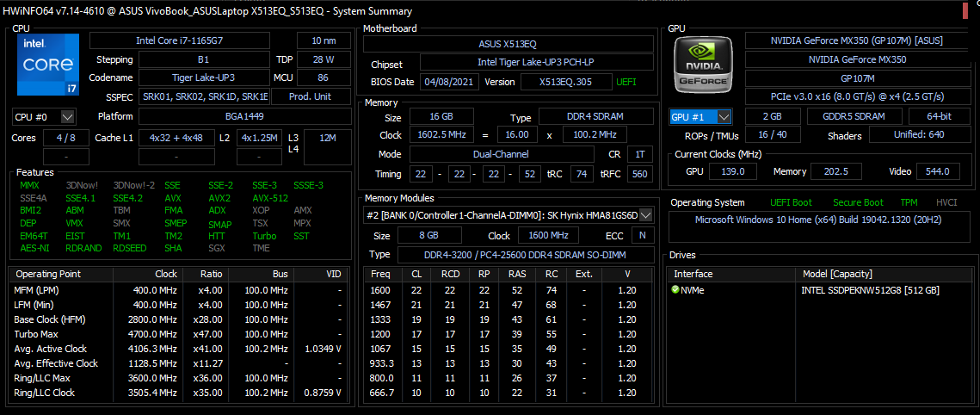The image size is (980, 415).
Task: Select the Windows 10 Home build text
Action: click(x=818, y=220)
